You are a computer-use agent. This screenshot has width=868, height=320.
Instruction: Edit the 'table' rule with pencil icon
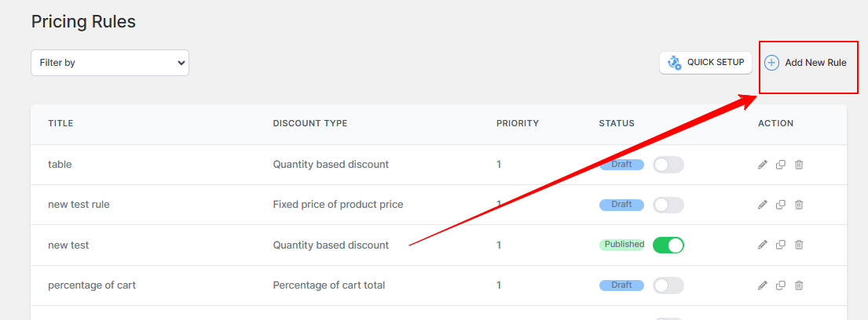click(762, 165)
